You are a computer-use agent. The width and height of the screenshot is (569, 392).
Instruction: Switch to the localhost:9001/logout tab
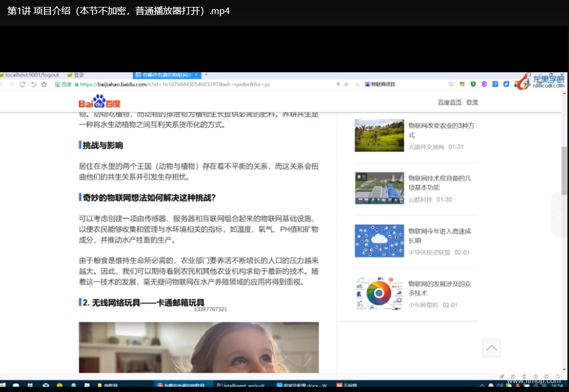[32, 75]
